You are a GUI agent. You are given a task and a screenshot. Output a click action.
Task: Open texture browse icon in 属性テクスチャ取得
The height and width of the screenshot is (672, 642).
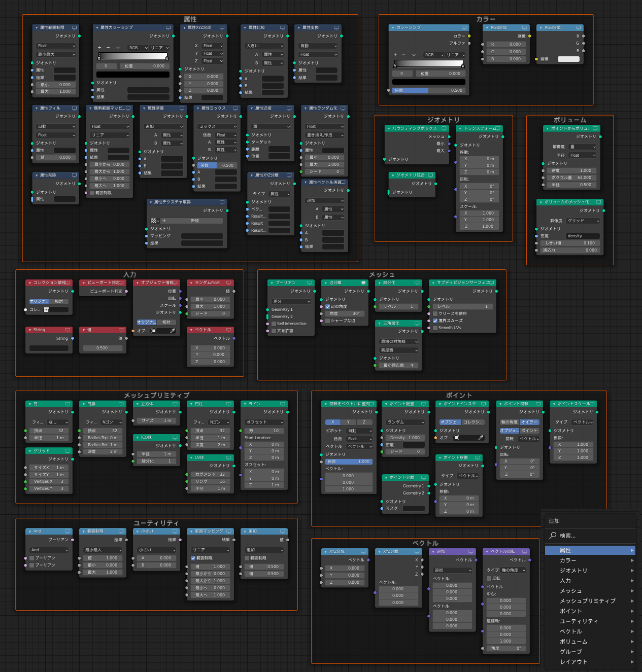point(155,221)
